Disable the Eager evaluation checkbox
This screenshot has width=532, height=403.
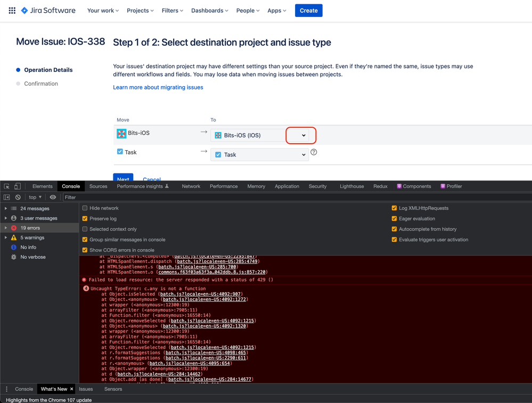coord(394,218)
